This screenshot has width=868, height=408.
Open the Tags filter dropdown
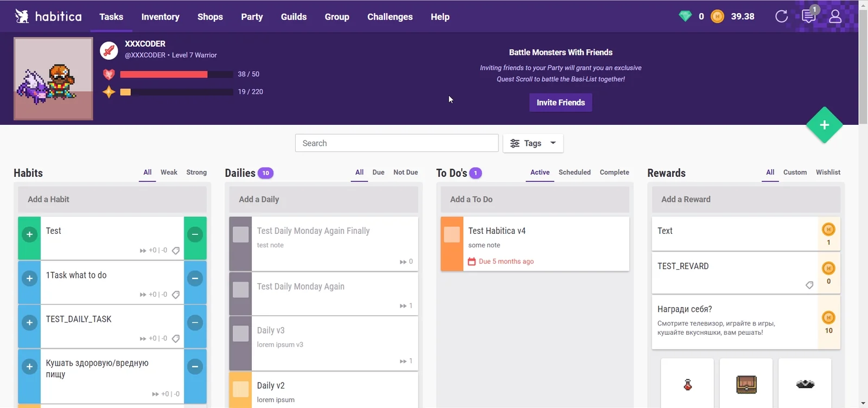click(x=533, y=143)
